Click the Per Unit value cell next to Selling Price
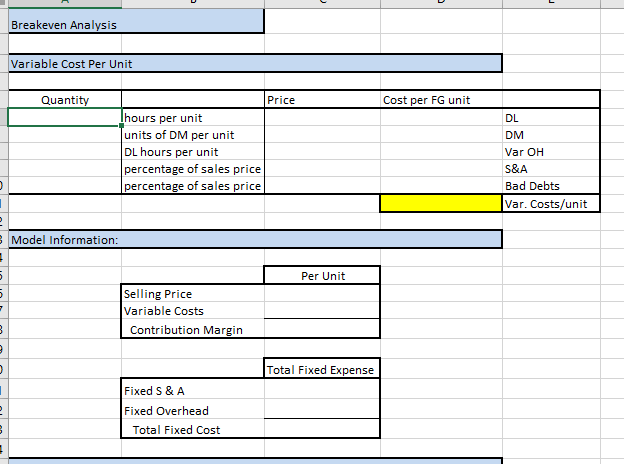 (322, 294)
